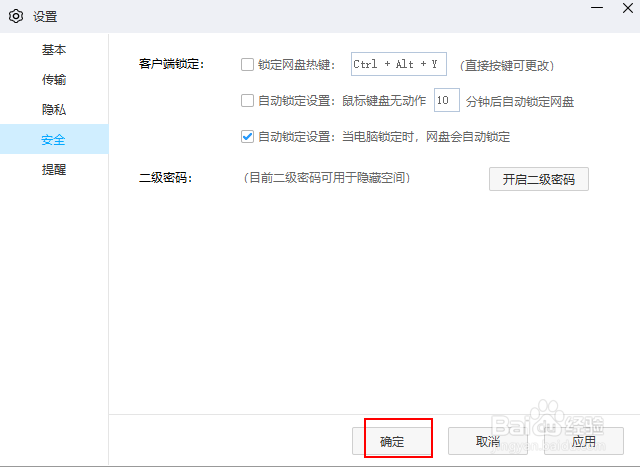This screenshot has height=468, width=640.
Task: Click the 目前二级密码可用于隐藏空间 note
Action: (x=327, y=178)
